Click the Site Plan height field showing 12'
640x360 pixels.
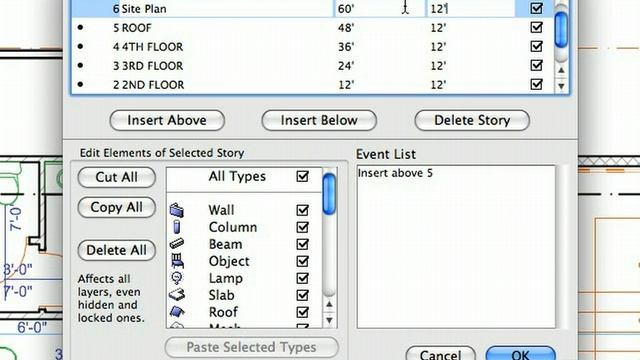click(x=471, y=9)
